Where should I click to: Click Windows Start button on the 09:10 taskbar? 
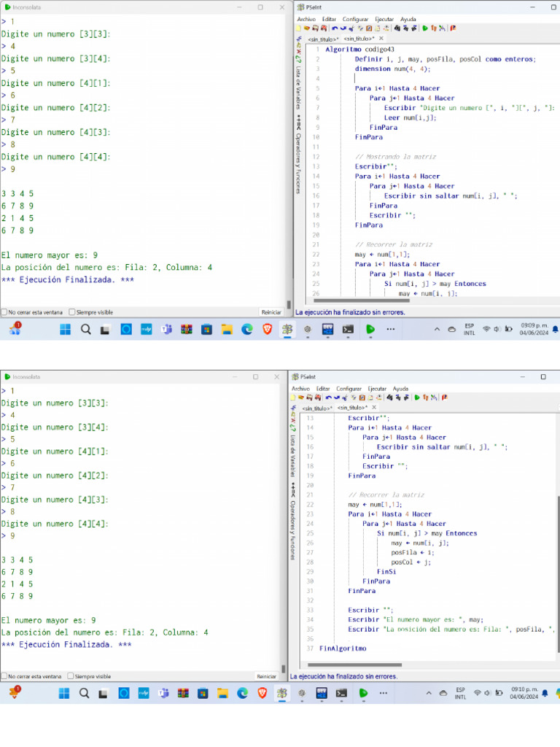65,693
